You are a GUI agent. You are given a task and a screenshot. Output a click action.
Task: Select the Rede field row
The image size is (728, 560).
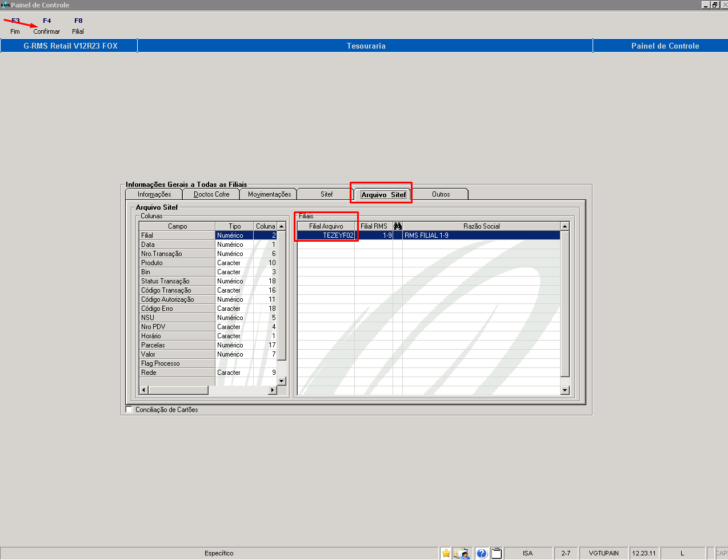point(177,373)
